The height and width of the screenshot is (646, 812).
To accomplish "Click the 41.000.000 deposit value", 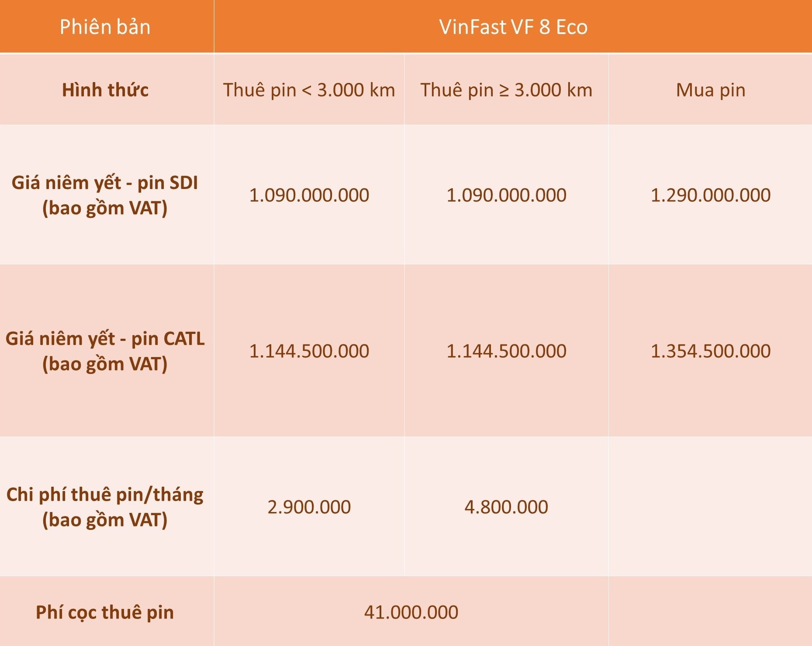I will coord(411,612).
